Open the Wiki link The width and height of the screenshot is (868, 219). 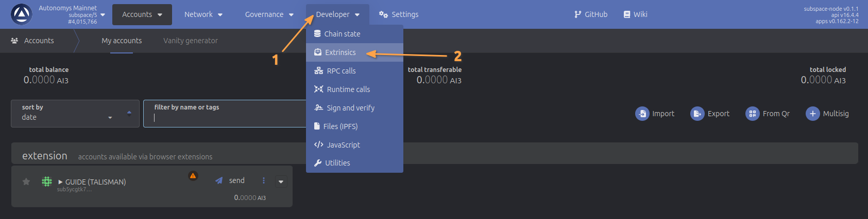(635, 14)
